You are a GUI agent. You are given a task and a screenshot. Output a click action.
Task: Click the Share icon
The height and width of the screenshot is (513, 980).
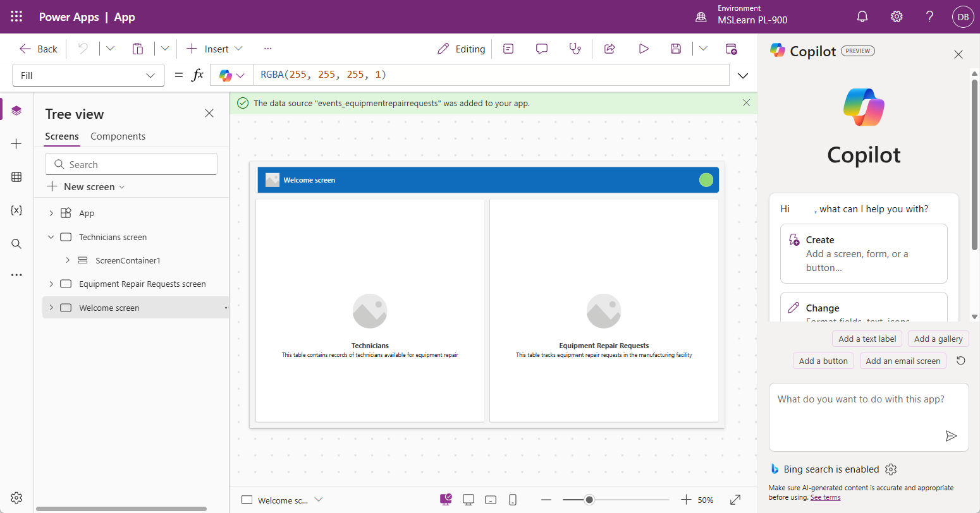click(610, 49)
